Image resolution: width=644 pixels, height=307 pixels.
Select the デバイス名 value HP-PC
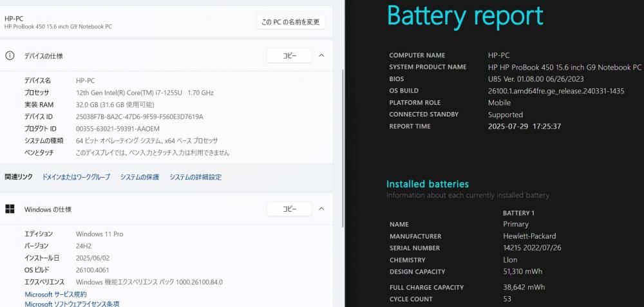point(86,81)
